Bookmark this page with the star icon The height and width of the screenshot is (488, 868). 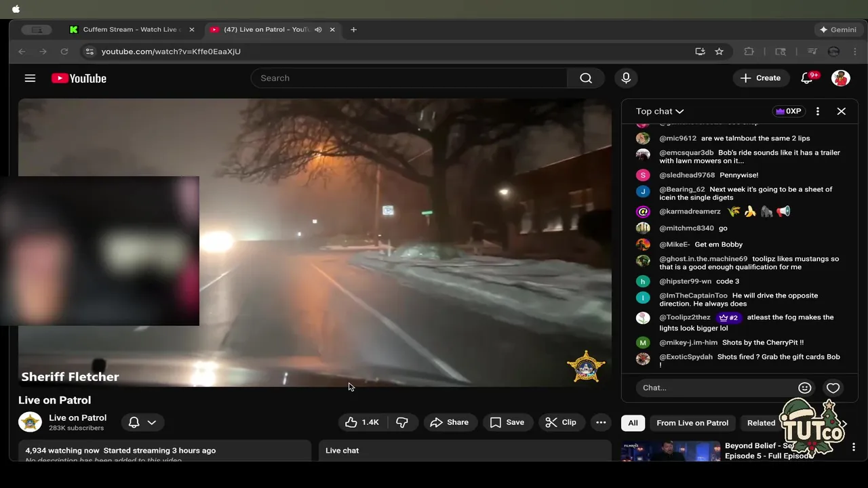click(719, 52)
